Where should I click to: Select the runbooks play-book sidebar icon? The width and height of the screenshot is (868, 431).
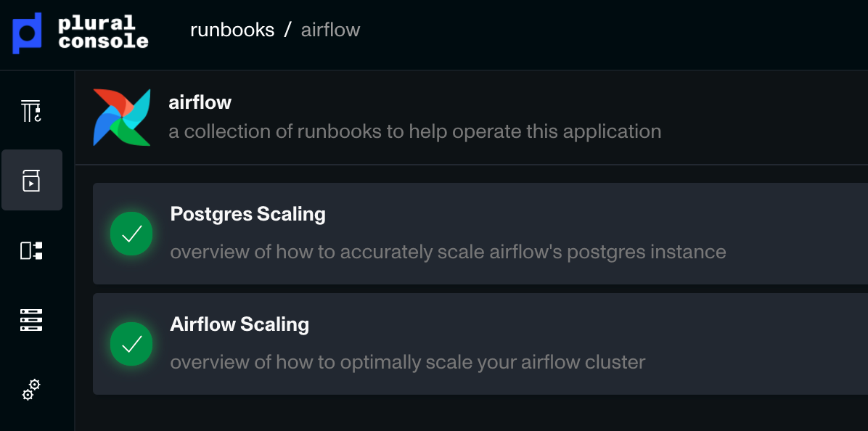point(31,181)
